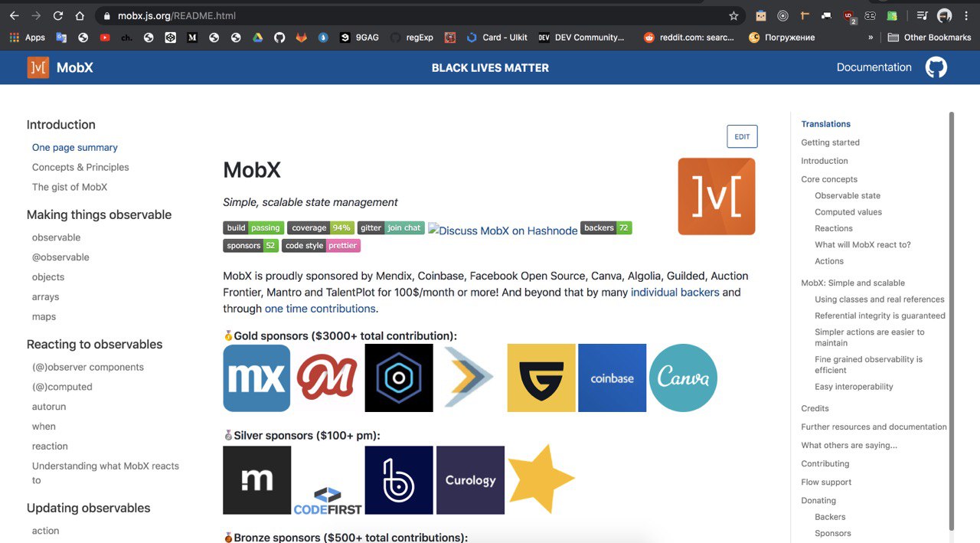Open the code style prettier badge
This screenshot has height=543, width=980.
tap(321, 245)
